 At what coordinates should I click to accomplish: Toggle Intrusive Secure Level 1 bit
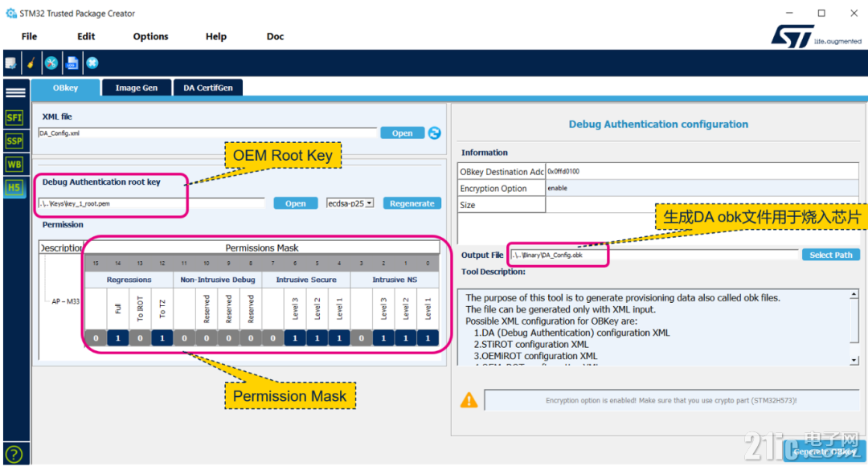339,338
